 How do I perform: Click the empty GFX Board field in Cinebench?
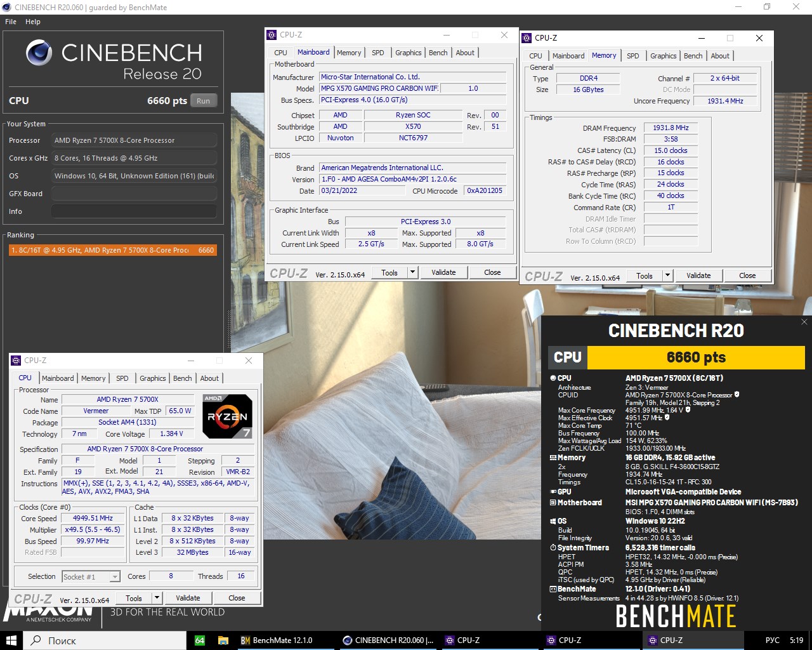coord(134,194)
